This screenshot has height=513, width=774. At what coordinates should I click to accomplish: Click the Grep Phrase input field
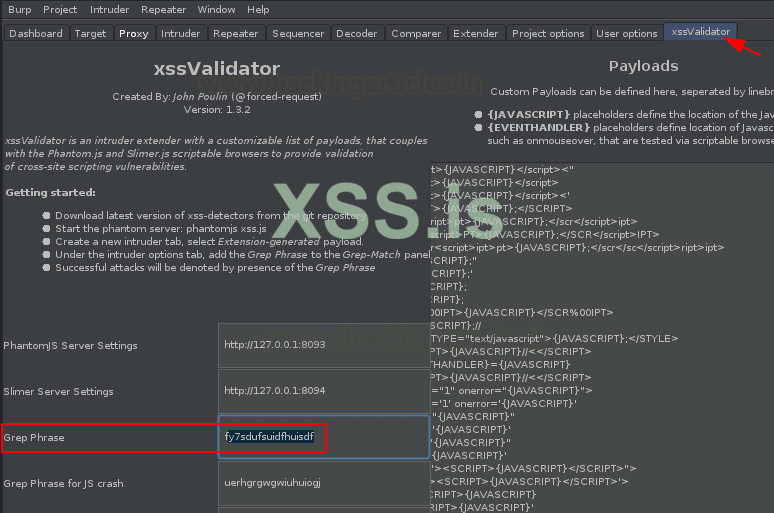point(324,436)
